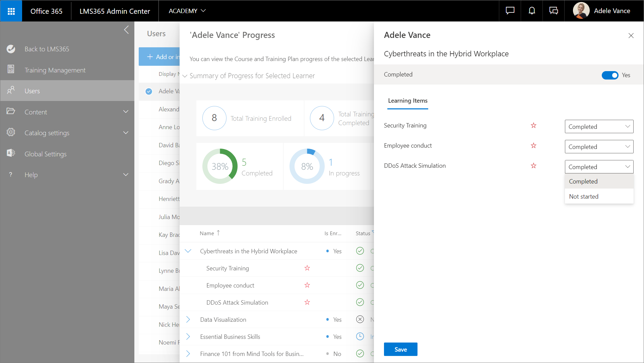Click the Training Management icon in sidebar
The width and height of the screenshot is (644, 363).
[x=11, y=69]
